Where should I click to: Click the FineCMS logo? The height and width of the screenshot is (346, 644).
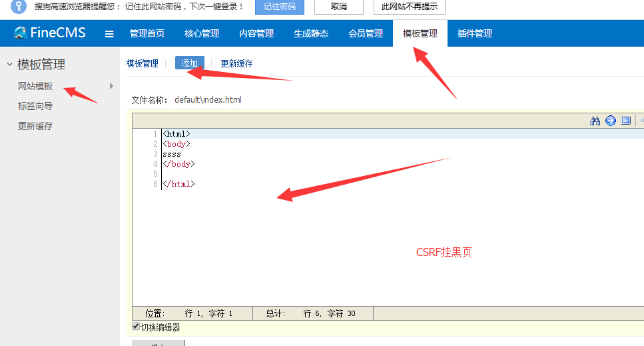50,33
